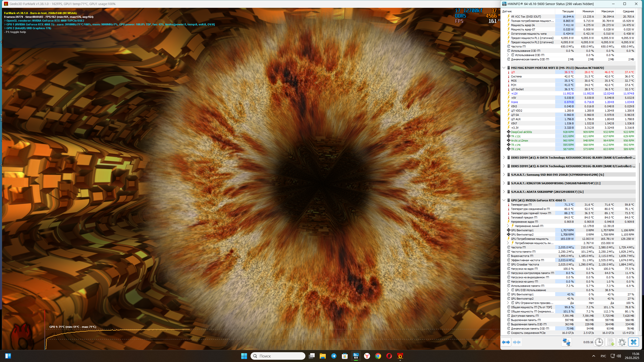Click the expand columns arrows icon in HWiNFO
The image size is (644, 362).
point(506,342)
